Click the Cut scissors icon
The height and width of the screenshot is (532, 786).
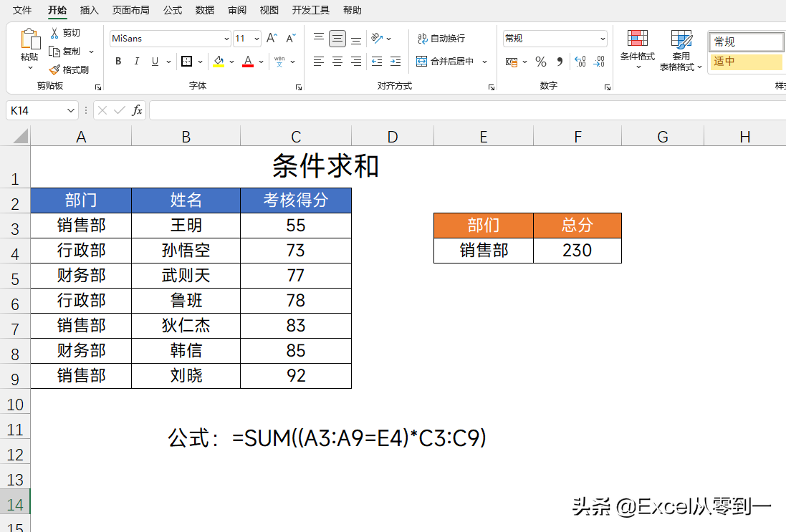(54, 33)
